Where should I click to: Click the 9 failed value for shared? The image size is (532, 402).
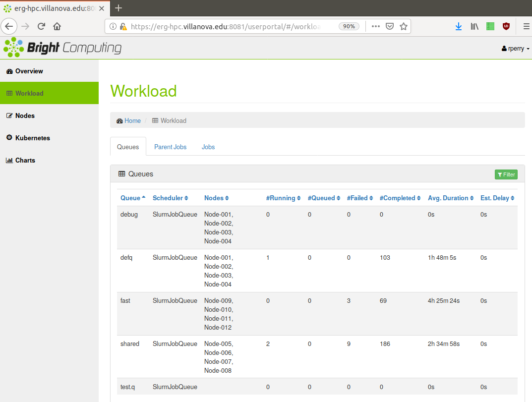coord(349,344)
